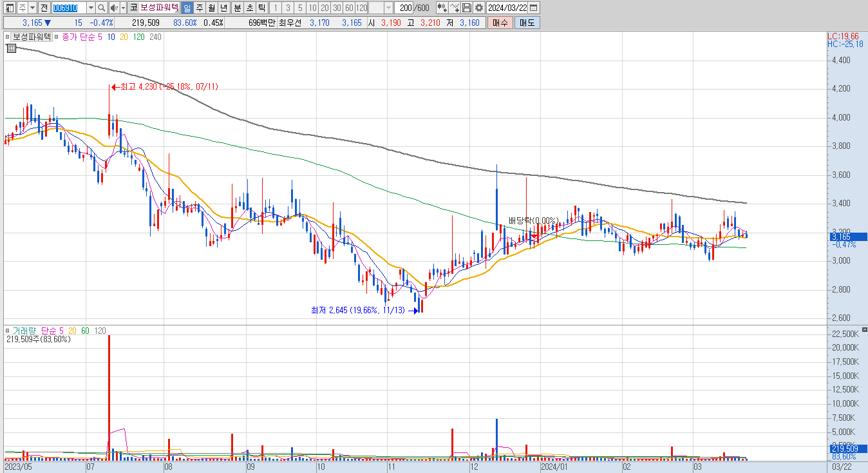This screenshot has width=868, height=473.
Task: Click the small box icon beside 보성파워텍 legend
Action: point(8,37)
